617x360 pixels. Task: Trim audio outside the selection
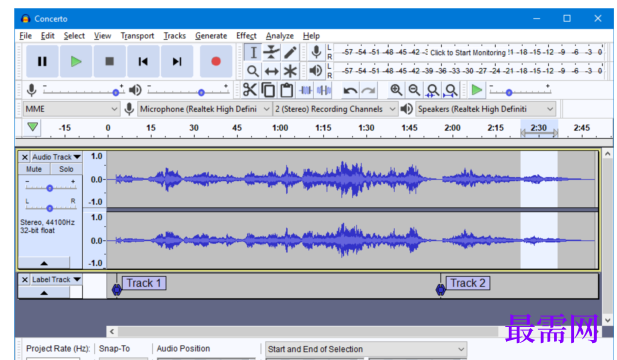point(306,90)
